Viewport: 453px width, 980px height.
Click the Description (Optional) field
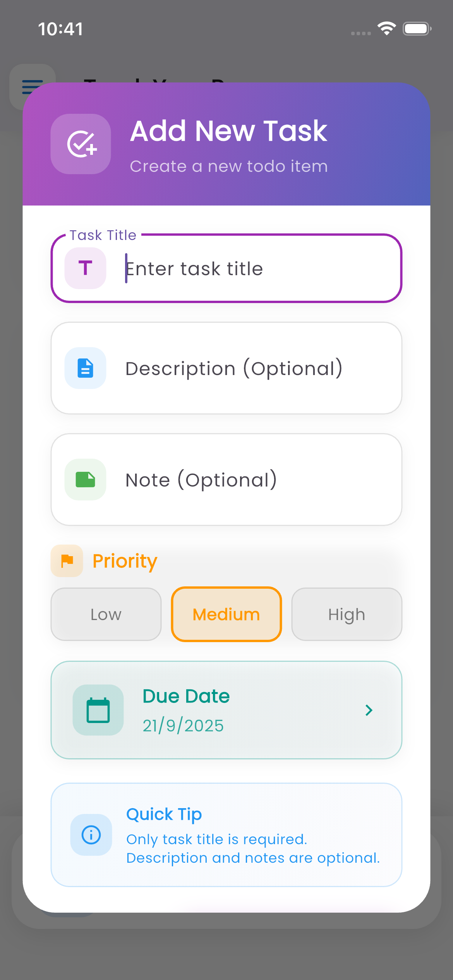click(x=226, y=368)
